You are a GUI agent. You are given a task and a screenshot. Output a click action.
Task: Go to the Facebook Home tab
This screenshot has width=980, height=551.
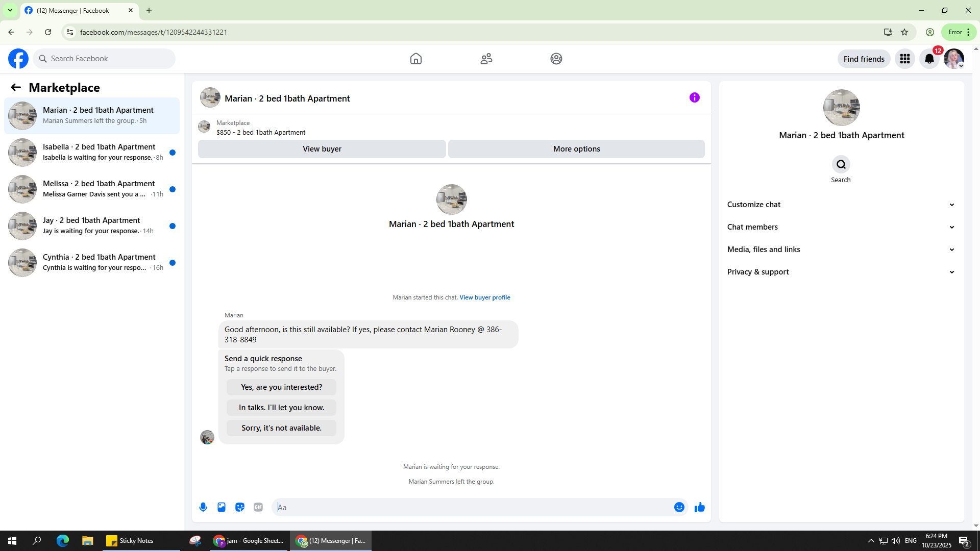coord(416,59)
